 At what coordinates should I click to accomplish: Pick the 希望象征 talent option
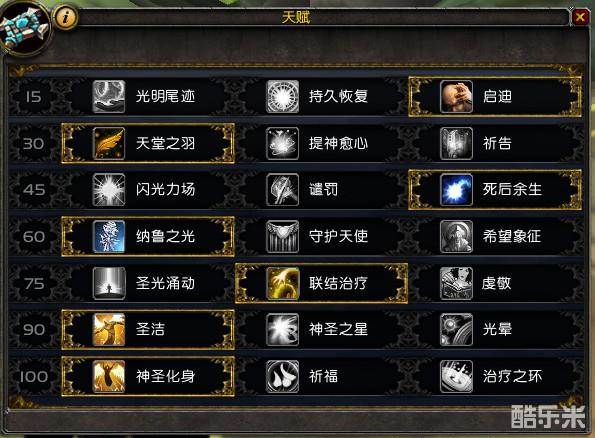click(x=495, y=236)
